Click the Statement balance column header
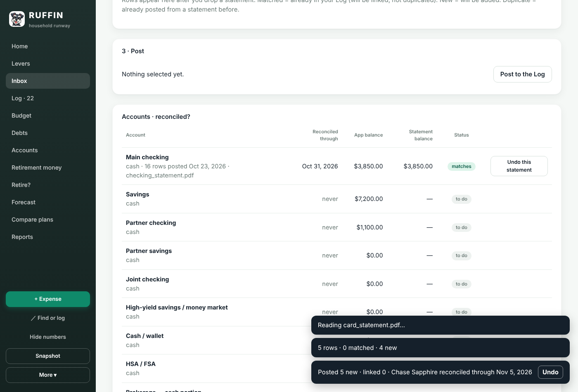 [421, 135]
